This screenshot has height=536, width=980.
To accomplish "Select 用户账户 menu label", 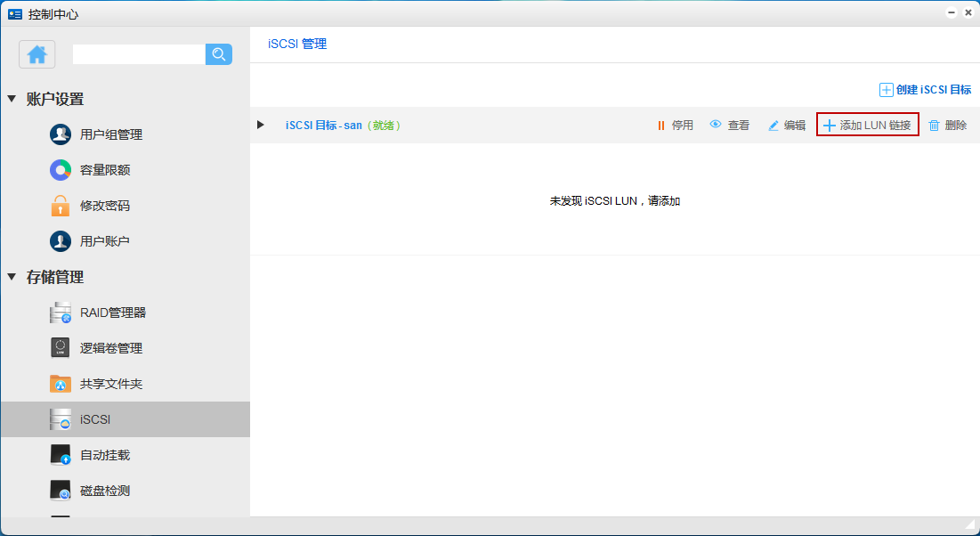I will [x=105, y=241].
